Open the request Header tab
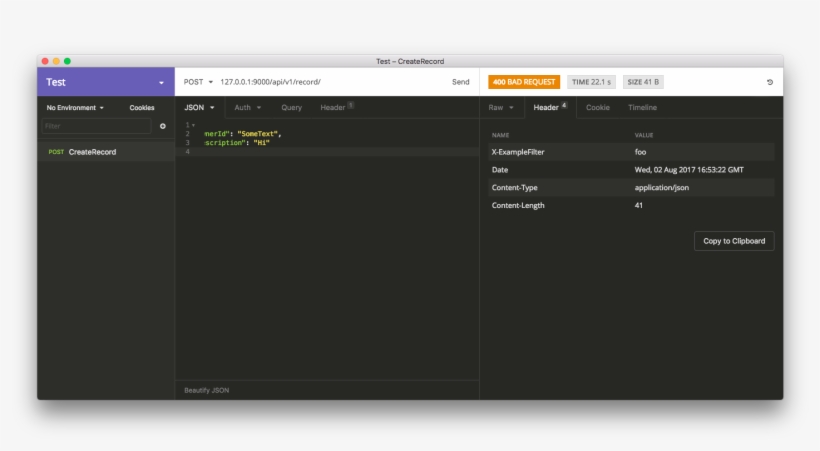This screenshot has height=451, width=820. tap(336, 107)
